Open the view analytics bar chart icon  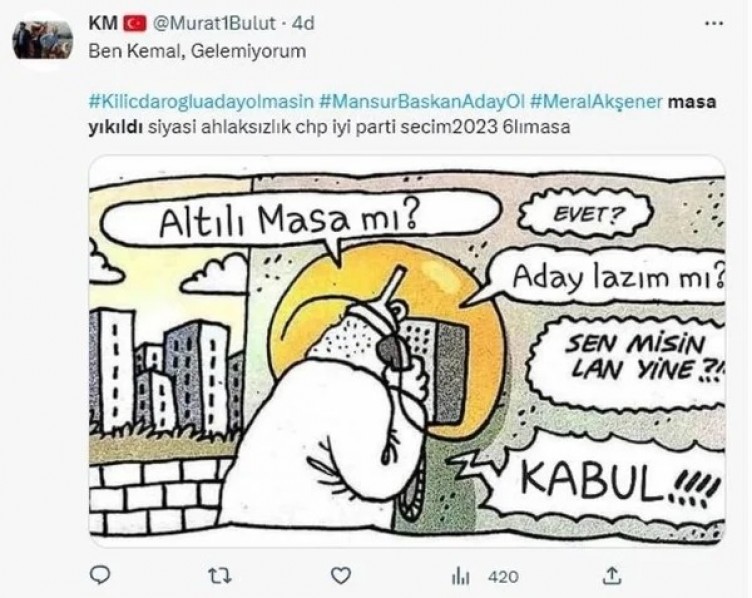[x=460, y=576]
